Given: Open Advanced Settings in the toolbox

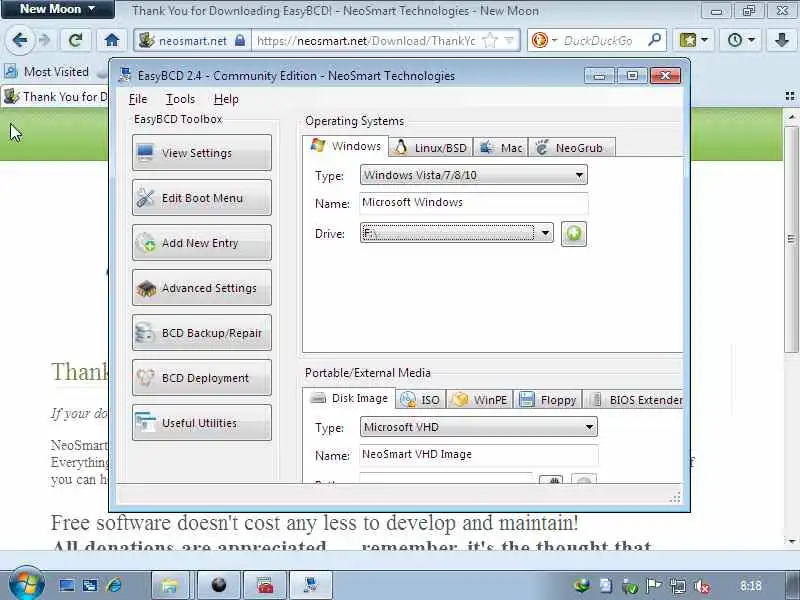Looking at the screenshot, I should tap(202, 288).
